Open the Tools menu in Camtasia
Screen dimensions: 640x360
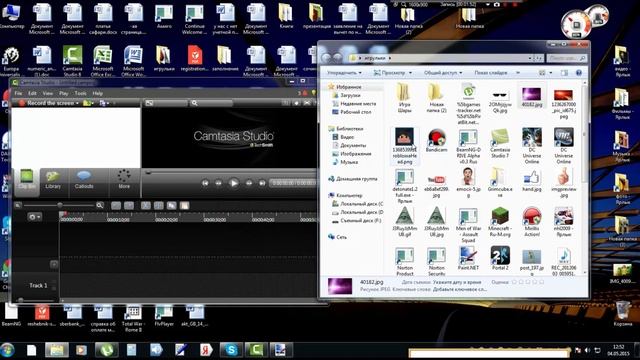[x=80, y=93]
